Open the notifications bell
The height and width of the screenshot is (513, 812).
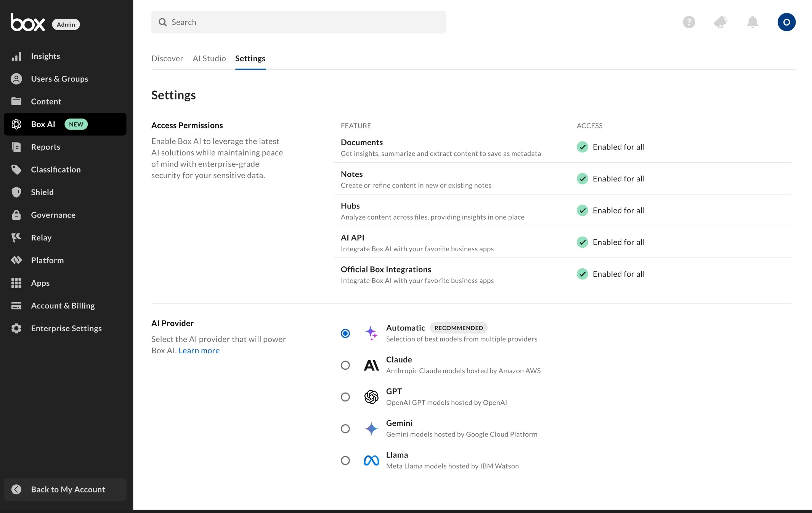752,22
